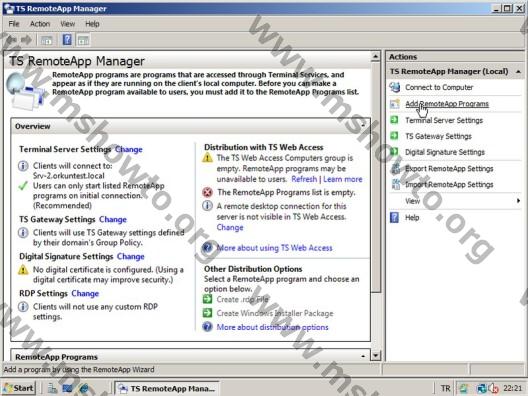The height and width of the screenshot is (396, 528).
Task: Click the Internet Explorer icon in the quick launch
Action: click(84, 388)
